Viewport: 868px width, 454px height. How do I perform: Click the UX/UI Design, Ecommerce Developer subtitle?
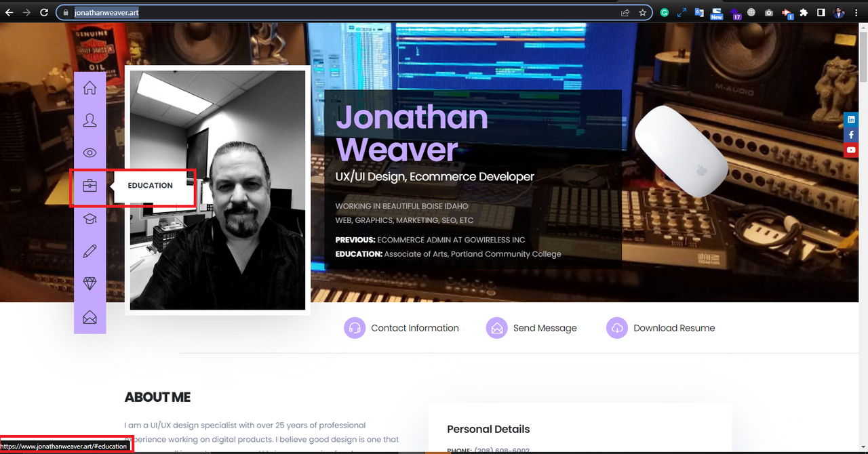tap(435, 176)
